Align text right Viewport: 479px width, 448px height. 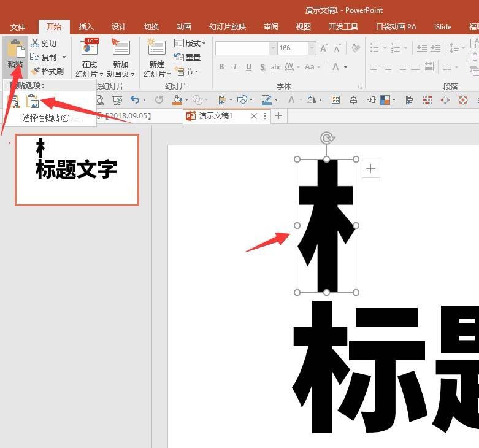402,67
